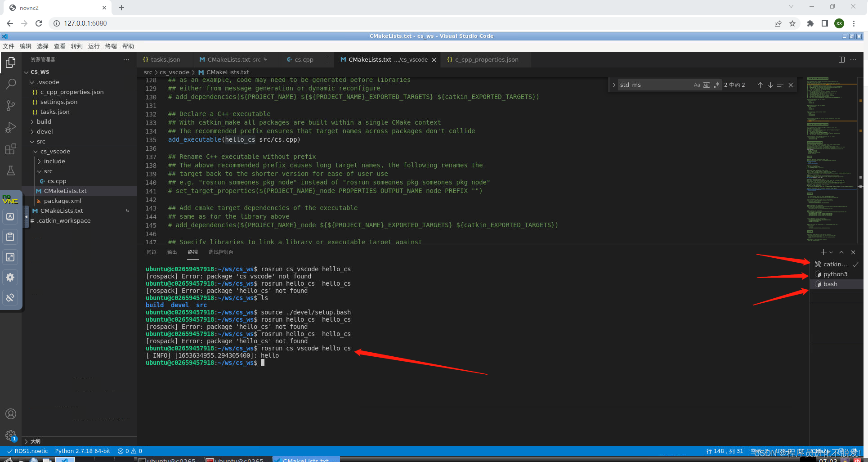Screen dimensions: 868x462
Task: Open the Extensions view
Action: [11, 149]
